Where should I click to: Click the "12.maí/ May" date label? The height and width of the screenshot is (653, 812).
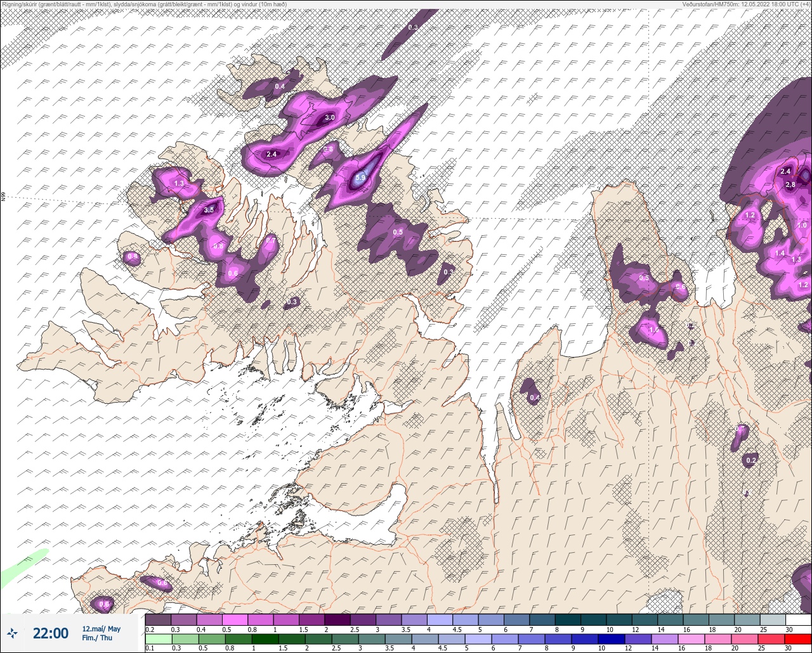[101, 629]
